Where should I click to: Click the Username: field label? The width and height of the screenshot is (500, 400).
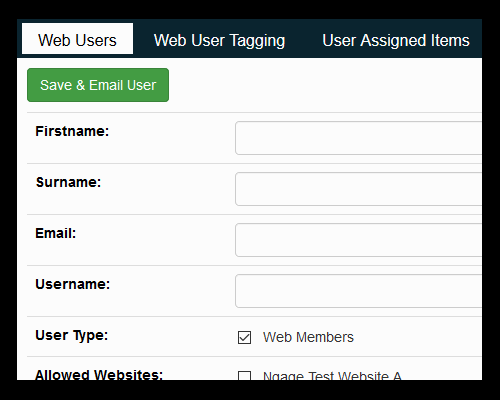[x=73, y=284]
